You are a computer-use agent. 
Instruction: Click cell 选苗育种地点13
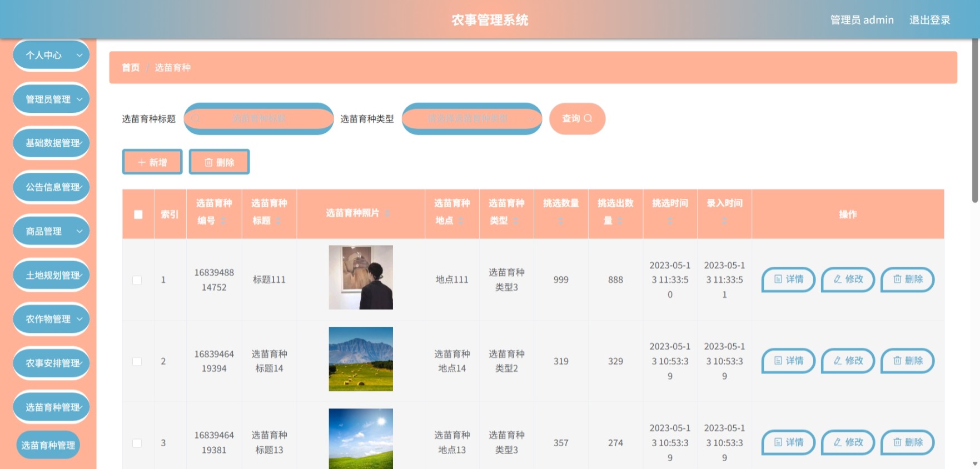pyautogui.click(x=452, y=442)
